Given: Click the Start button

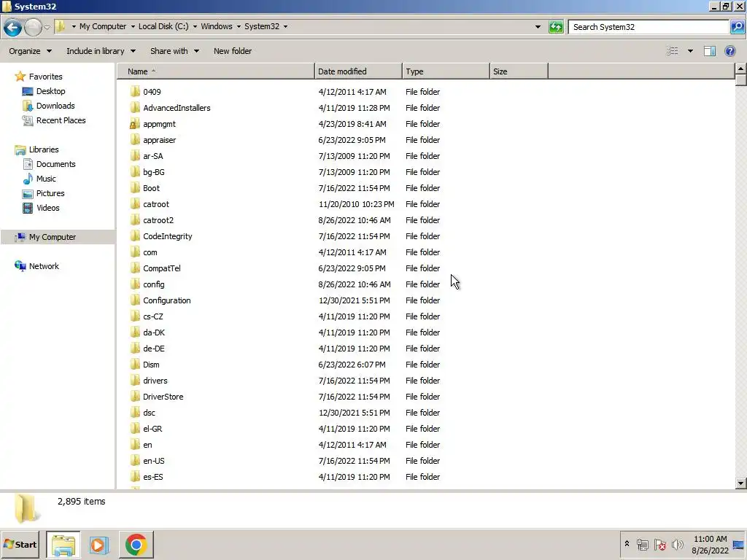Looking at the screenshot, I should tap(20, 544).
